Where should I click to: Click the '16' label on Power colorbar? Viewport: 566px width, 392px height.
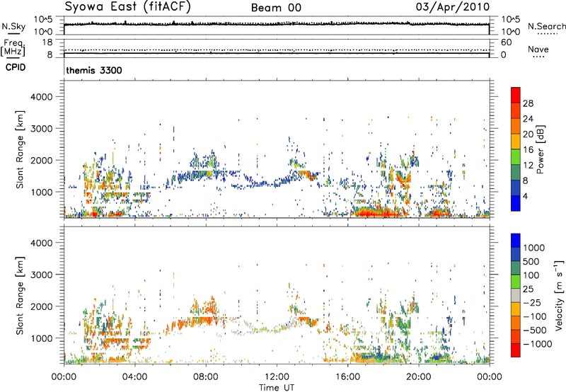point(528,150)
